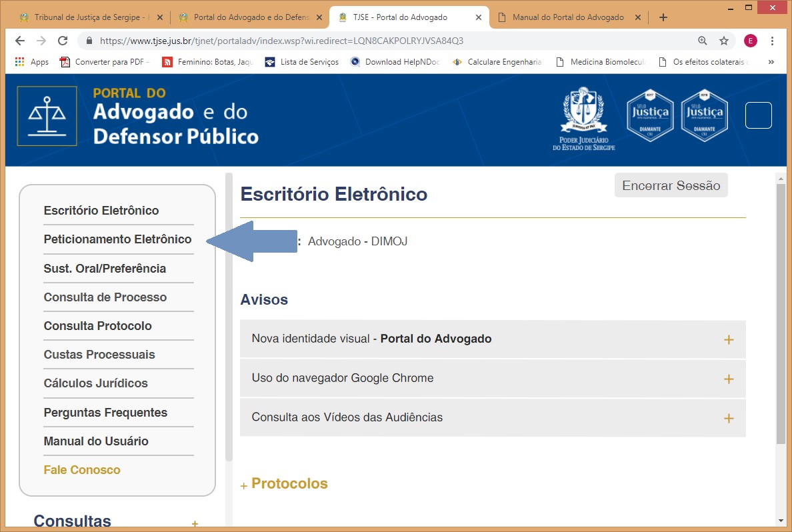Expand Consulta aos Vídeos das Audiências notice

[728, 419]
